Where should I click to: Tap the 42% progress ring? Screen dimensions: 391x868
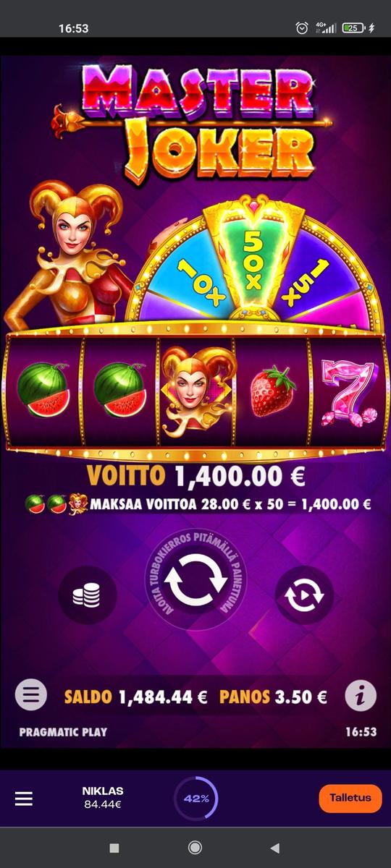(195, 799)
